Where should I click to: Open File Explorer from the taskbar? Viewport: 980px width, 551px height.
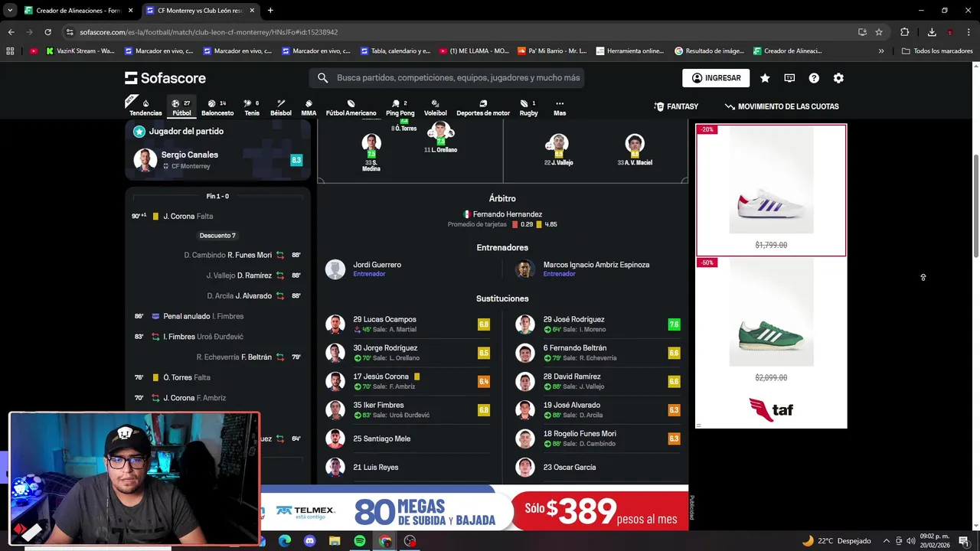(335, 541)
